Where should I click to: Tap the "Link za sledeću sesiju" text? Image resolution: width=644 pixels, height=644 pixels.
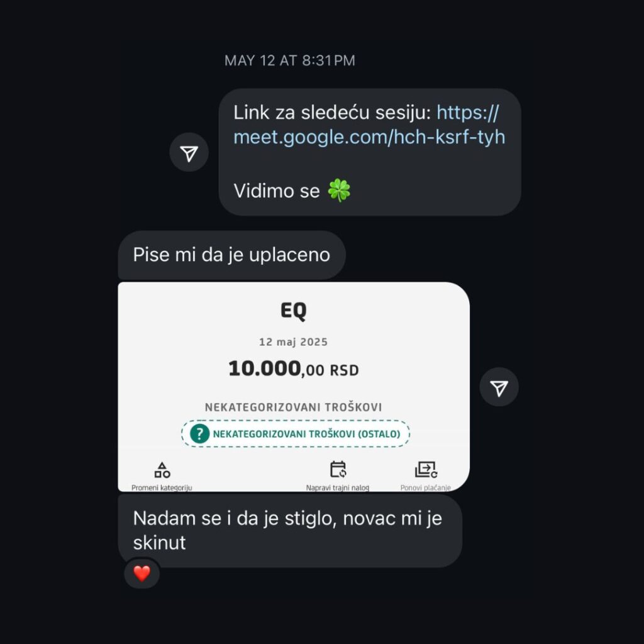(x=332, y=113)
